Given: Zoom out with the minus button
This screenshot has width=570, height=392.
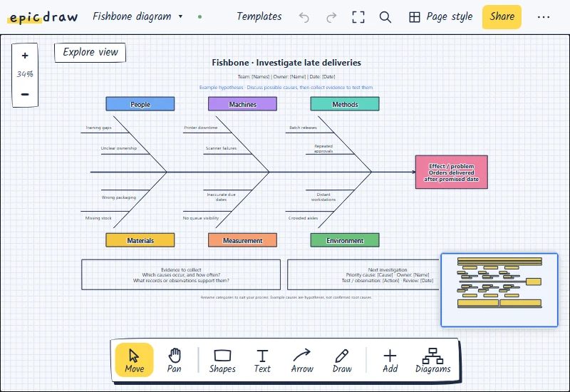Looking at the screenshot, I should click(25, 94).
